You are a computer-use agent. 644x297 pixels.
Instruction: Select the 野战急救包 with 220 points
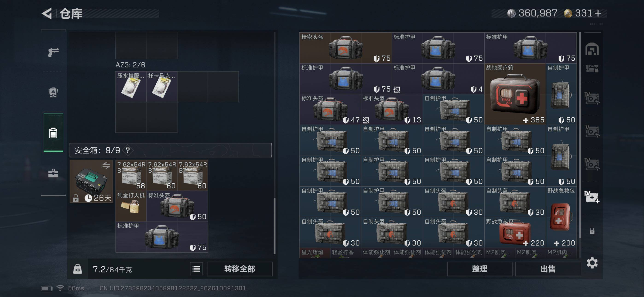coord(515,233)
